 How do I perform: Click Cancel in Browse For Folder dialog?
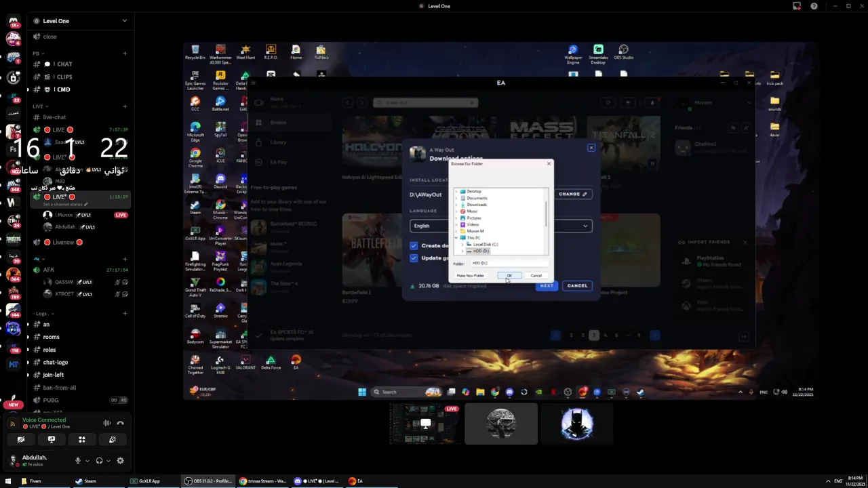click(536, 276)
